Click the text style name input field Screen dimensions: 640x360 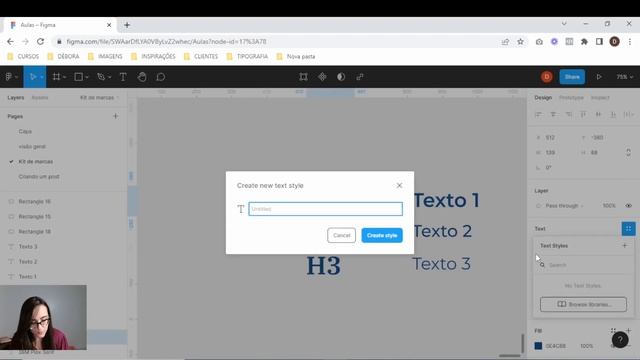[x=325, y=209]
